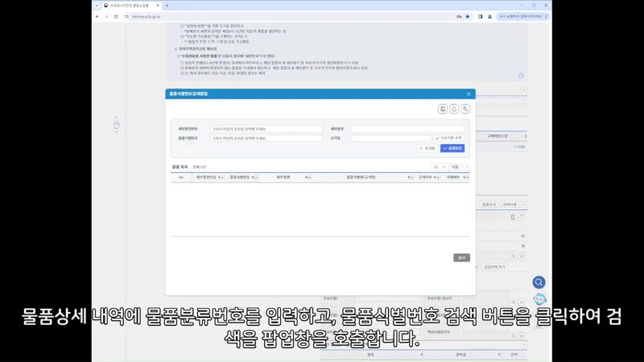Open the translate icon in the address bar
The width and height of the screenshot is (644, 362).
tap(459, 17)
